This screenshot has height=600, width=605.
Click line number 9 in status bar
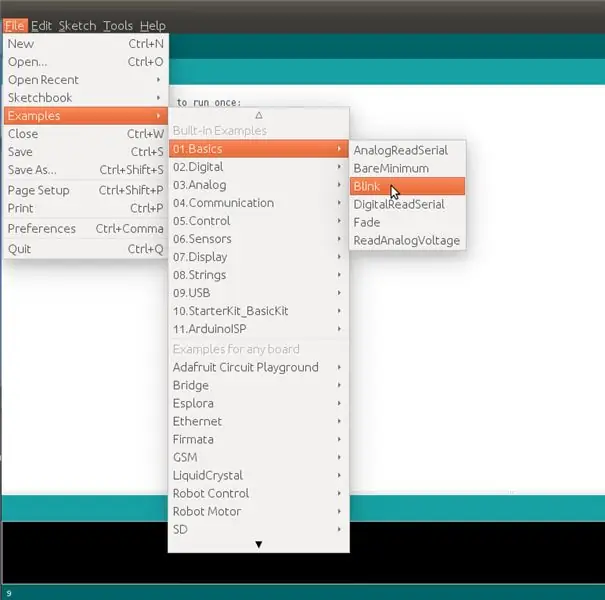[8, 593]
